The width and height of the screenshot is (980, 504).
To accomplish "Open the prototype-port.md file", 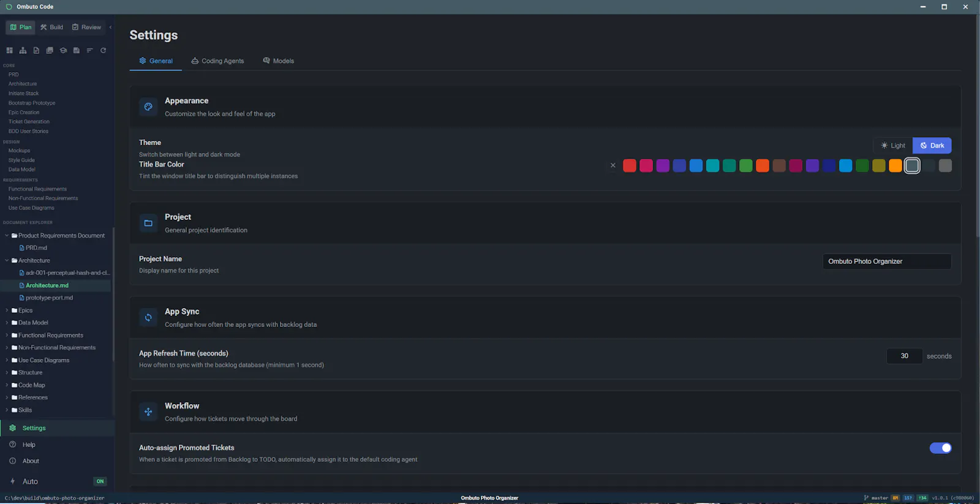I will 49,298.
